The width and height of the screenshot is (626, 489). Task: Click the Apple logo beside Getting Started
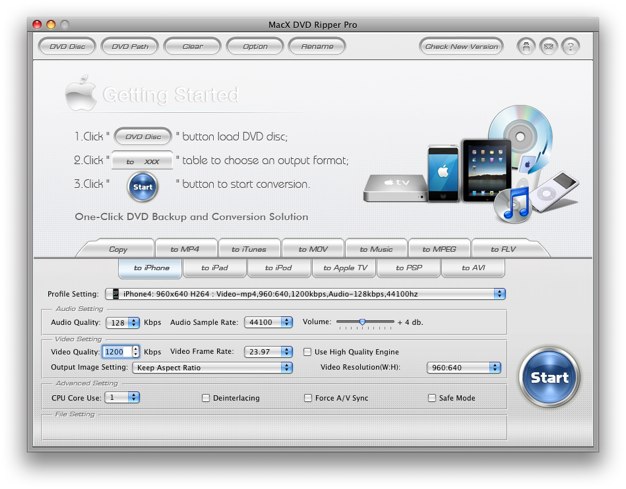81,92
